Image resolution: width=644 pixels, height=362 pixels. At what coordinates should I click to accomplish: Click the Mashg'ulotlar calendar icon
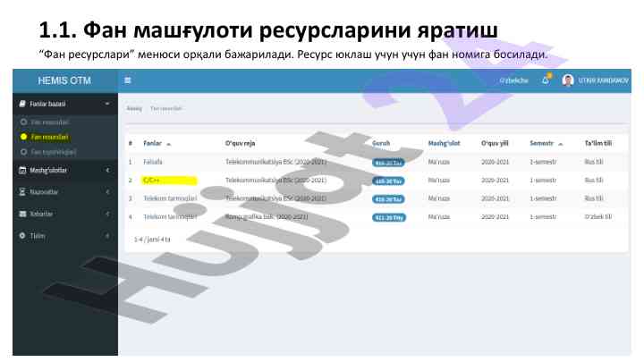[22, 170]
